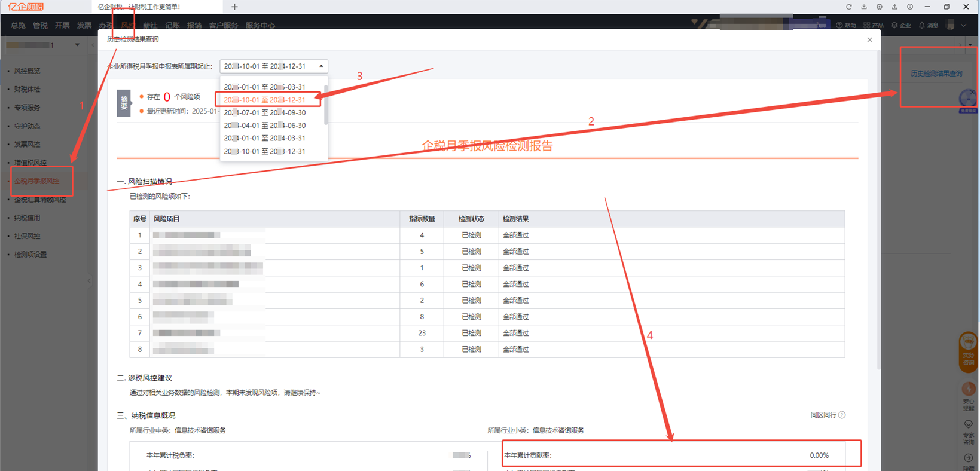
Task: Go to 社保风控 in sidebar
Action: click(x=28, y=236)
